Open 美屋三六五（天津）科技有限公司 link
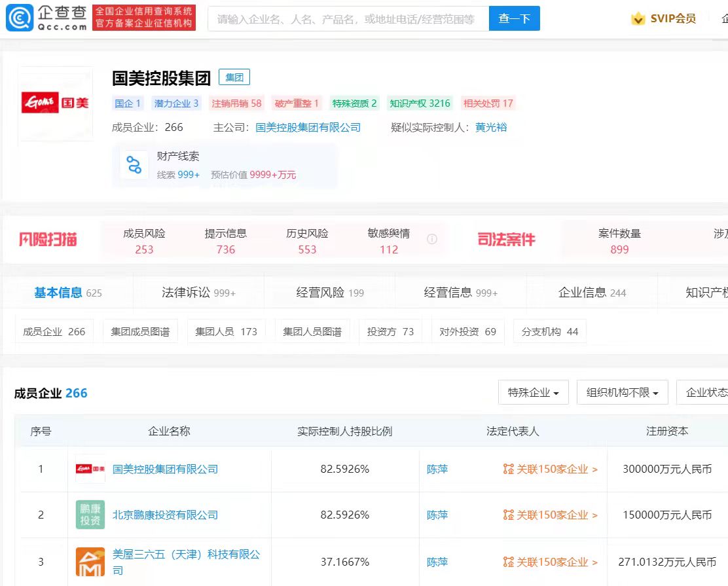This screenshot has width=728, height=586. click(186, 562)
